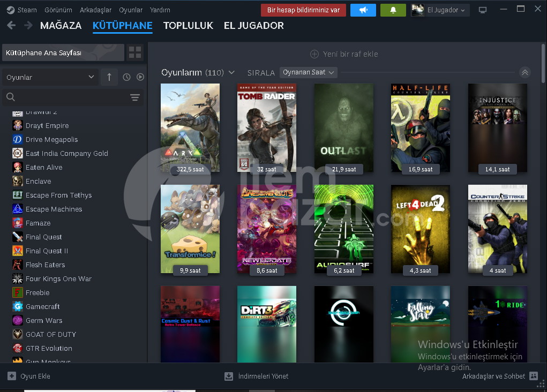Toggle the ready-to-play filter icon
The width and height of the screenshot is (547, 392).
tap(140, 77)
